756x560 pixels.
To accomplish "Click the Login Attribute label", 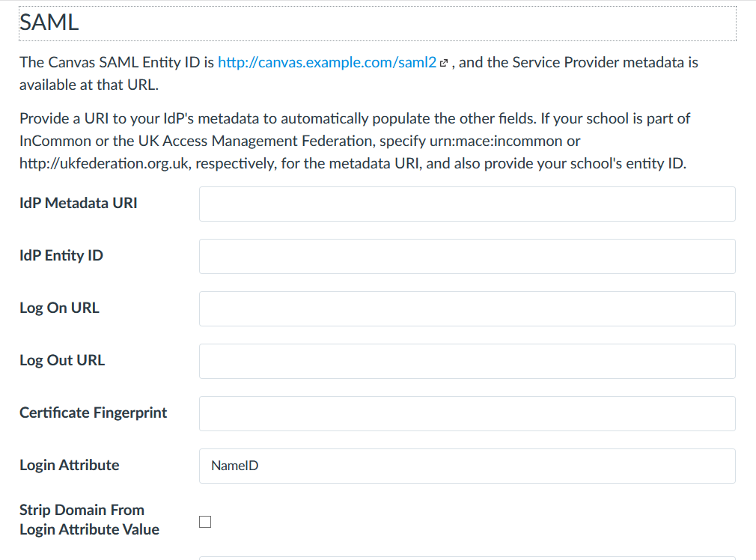I will coord(69,464).
